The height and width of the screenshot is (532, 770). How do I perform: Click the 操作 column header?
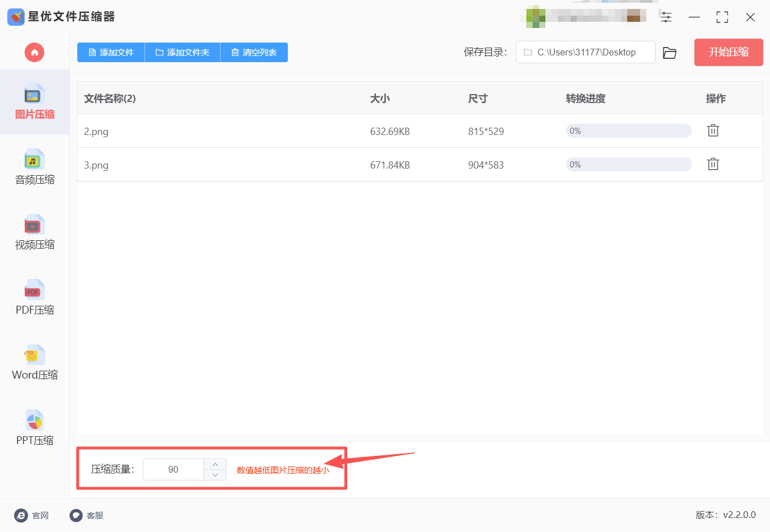click(x=716, y=99)
